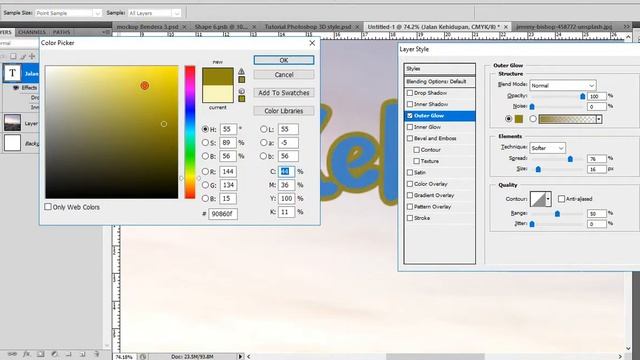
Task: Select Blending Options: Default entry
Action: click(440, 82)
